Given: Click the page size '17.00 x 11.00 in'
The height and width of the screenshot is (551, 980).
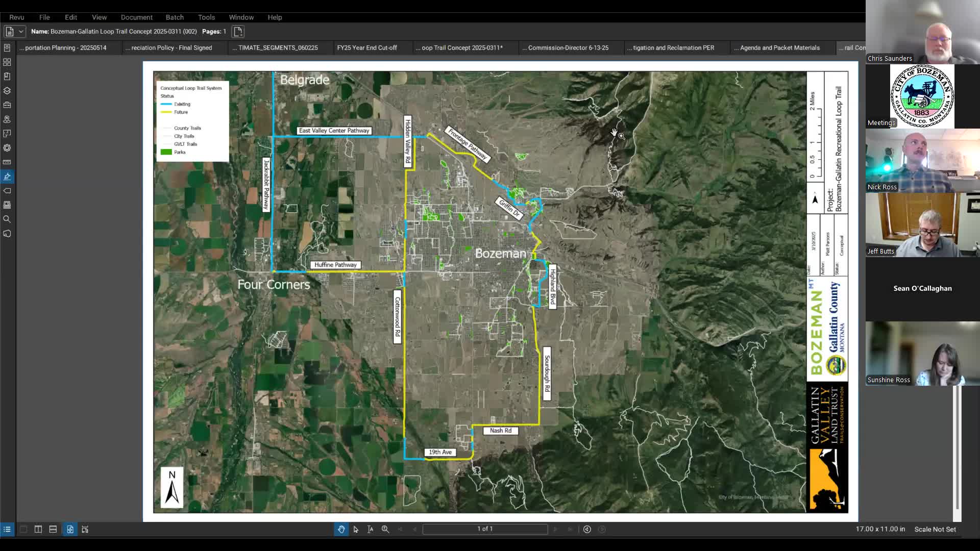Looking at the screenshot, I should tap(880, 529).
